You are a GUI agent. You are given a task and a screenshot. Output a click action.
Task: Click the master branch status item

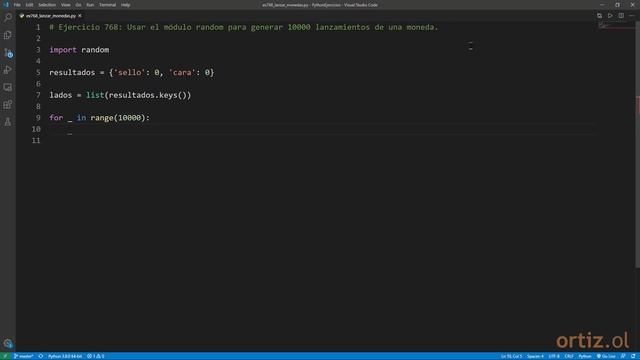pos(24,356)
